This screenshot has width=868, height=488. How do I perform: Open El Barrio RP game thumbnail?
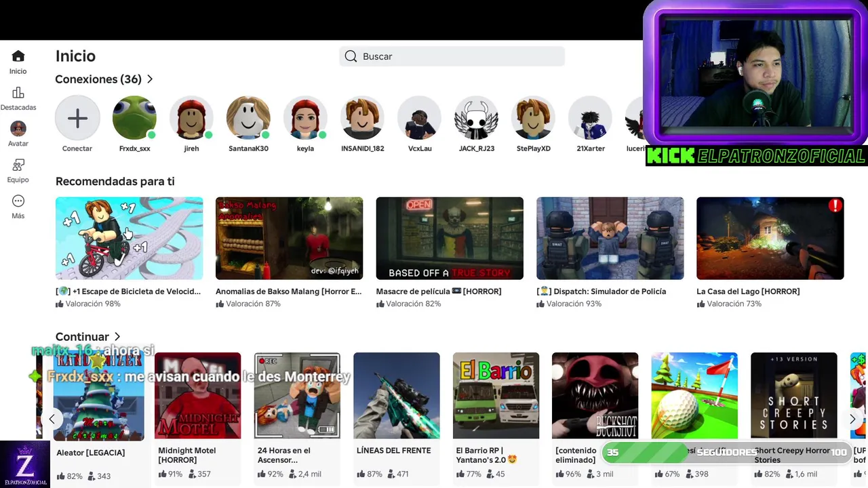click(x=496, y=395)
